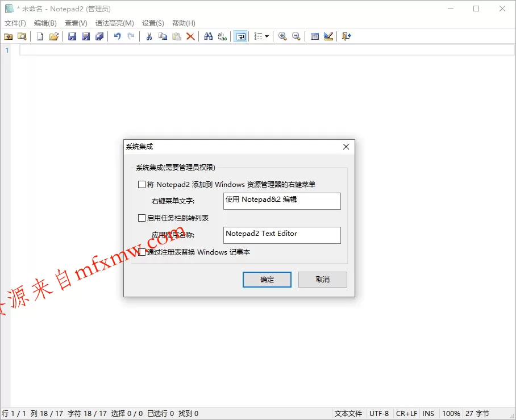Click the first blue Save disk icon
The width and height of the screenshot is (516, 420).
click(x=72, y=36)
